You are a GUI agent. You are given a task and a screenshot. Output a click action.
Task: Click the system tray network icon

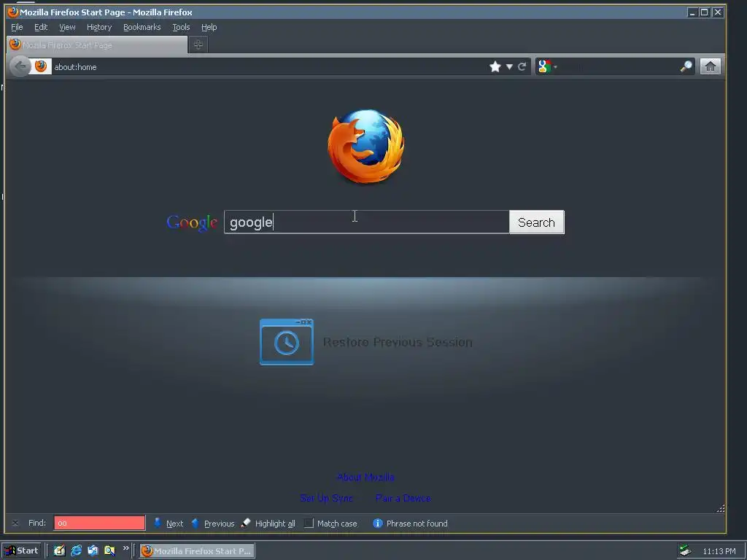pos(686,551)
